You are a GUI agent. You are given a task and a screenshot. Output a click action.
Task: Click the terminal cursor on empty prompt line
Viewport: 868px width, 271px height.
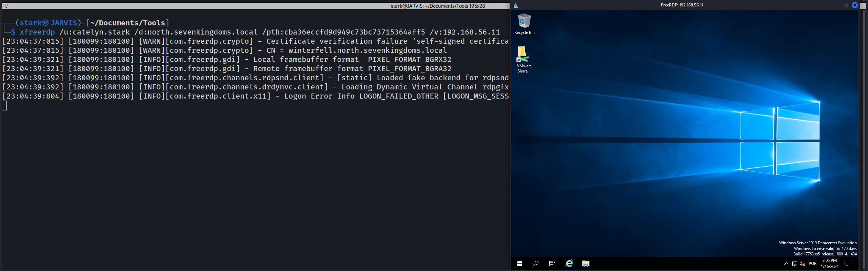(x=4, y=106)
